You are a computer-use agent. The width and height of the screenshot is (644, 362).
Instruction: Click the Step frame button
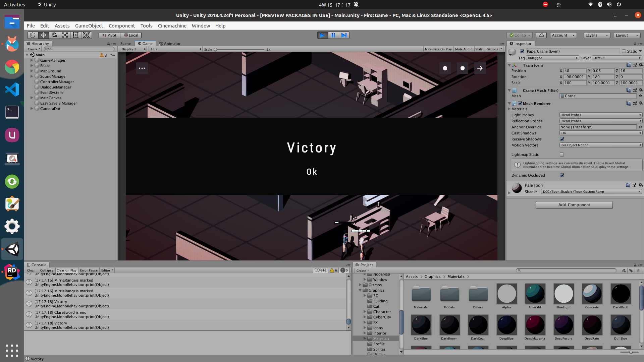344,35
